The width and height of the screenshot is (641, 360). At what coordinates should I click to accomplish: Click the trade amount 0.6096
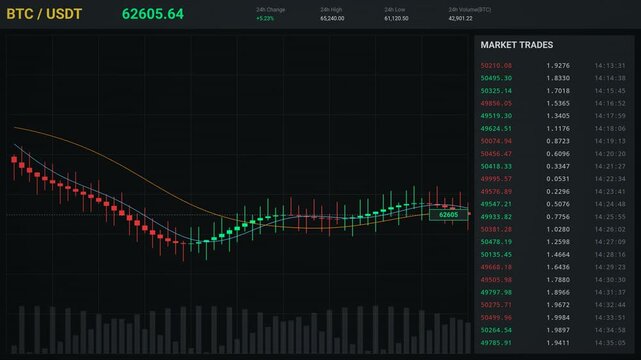(558, 154)
